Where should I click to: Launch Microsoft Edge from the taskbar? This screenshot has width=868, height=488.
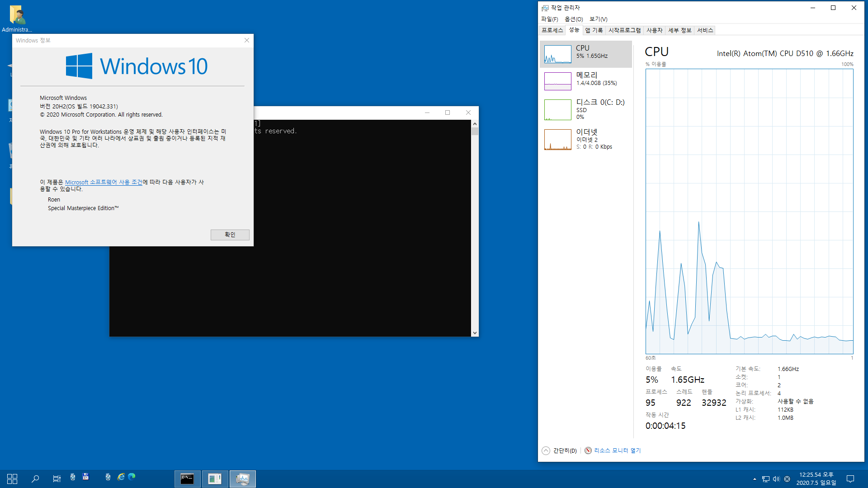point(132,477)
